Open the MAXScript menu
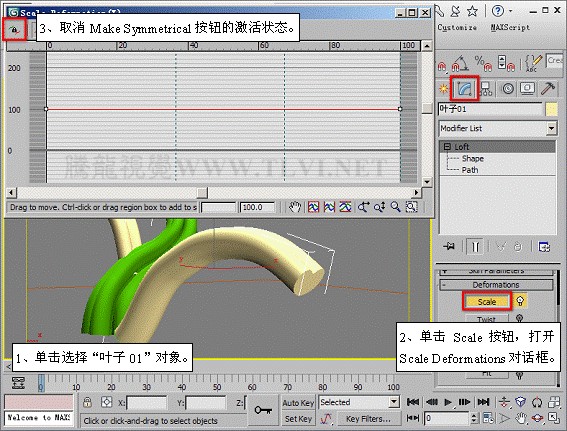This screenshot has height=431, width=567. point(510,27)
